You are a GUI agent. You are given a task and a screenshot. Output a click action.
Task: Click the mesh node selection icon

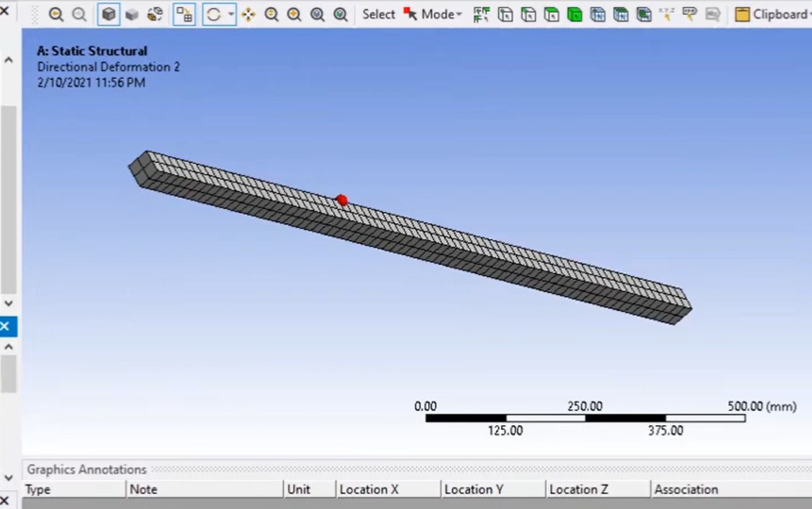[x=598, y=13]
